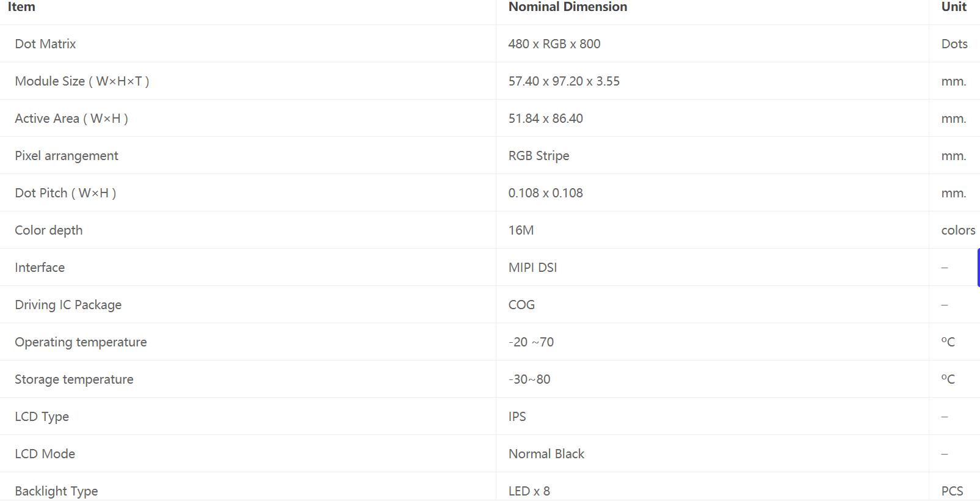Click the Unit column header
This screenshot has width=980, height=501.
point(954,7)
